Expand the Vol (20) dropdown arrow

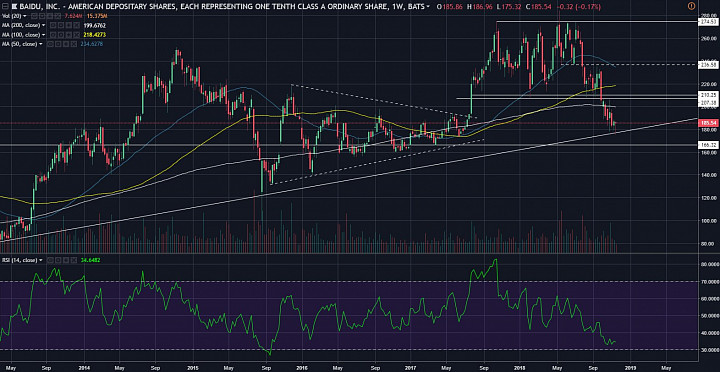pyautogui.click(x=25, y=16)
